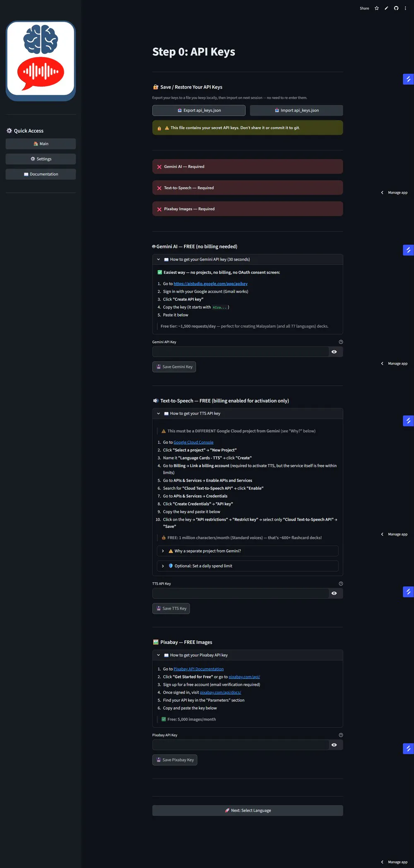This screenshot has width=414, height=868.
Task: Click 'Pixabay — FREE Images' heading
Action: (x=183, y=642)
